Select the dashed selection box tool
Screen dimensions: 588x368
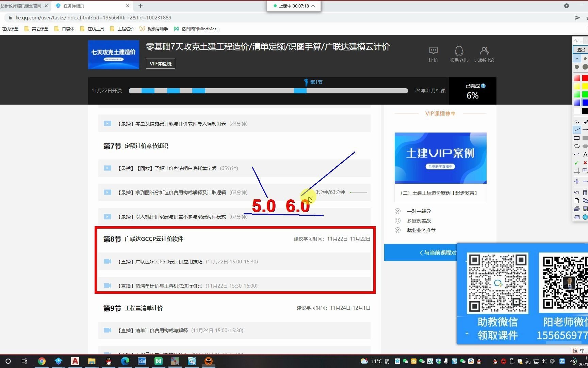tap(577, 171)
